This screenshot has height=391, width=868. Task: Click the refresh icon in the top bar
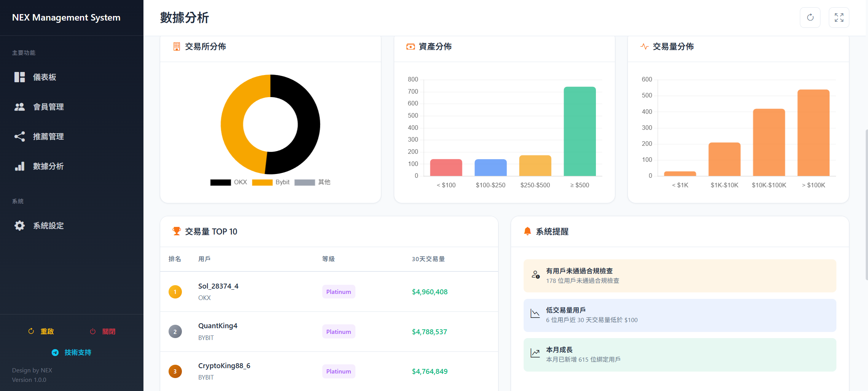click(x=810, y=17)
